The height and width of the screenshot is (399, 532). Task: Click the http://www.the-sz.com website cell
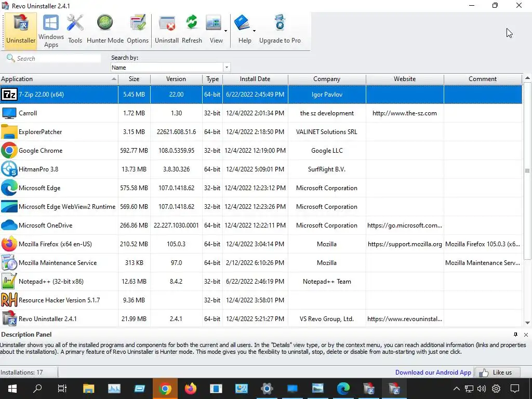(x=405, y=113)
